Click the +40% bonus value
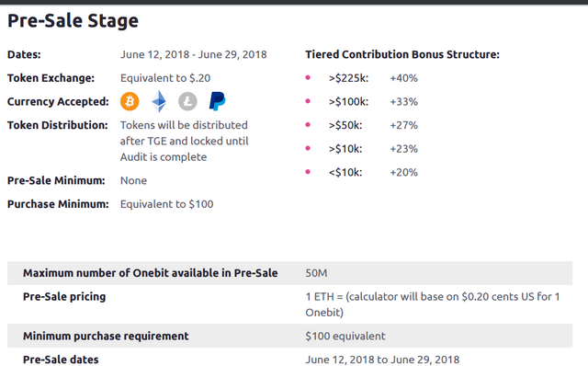 404,78
